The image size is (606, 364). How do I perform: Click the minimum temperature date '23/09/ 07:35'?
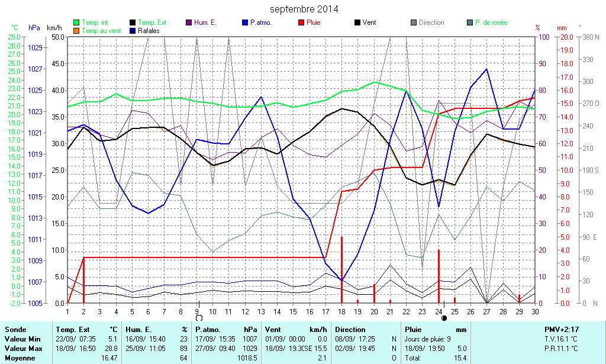(76, 339)
